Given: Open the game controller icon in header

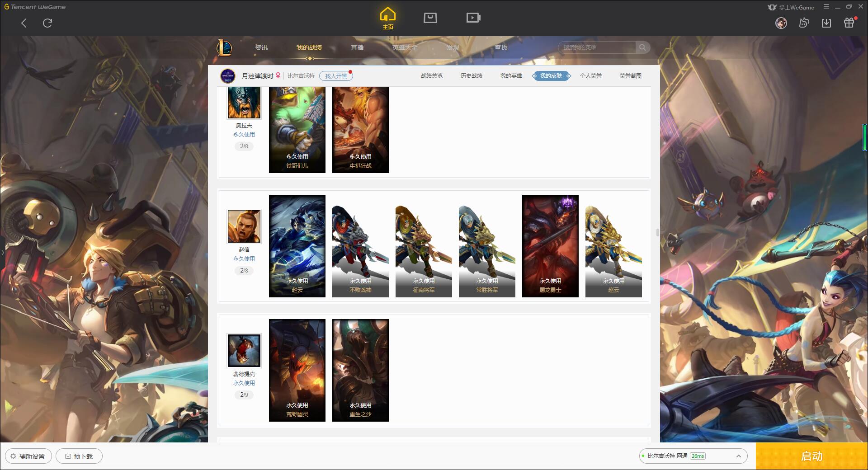Looking at the screenshot, I should click(804, 23).
